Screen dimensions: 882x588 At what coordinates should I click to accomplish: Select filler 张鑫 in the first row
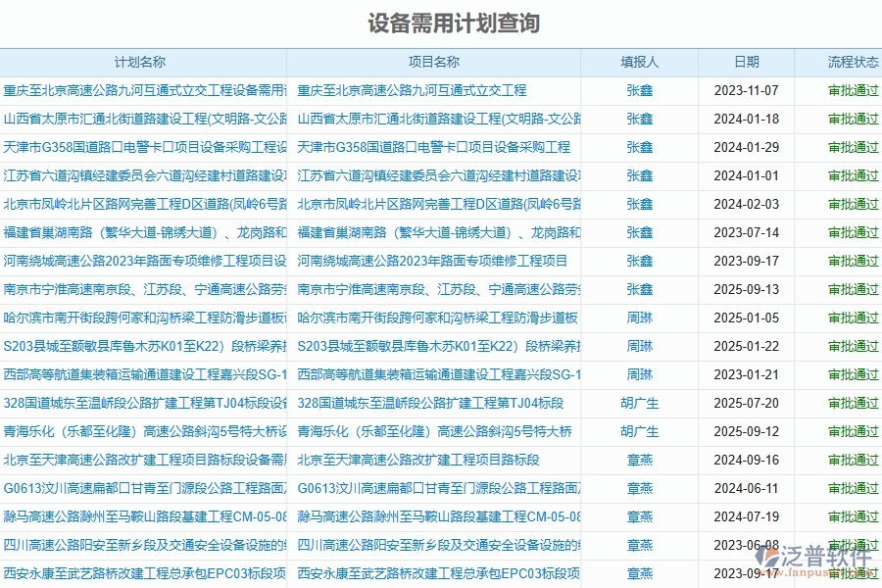tap(641, 91)
